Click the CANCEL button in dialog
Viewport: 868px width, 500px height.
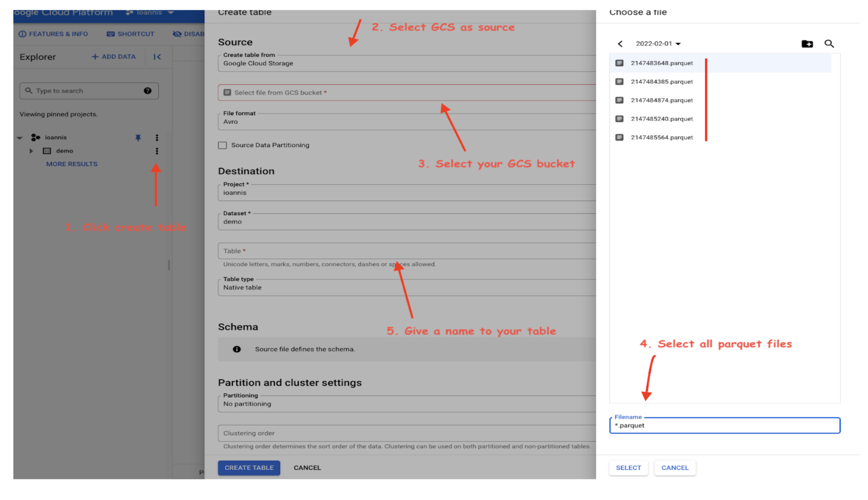click(675, 467)
